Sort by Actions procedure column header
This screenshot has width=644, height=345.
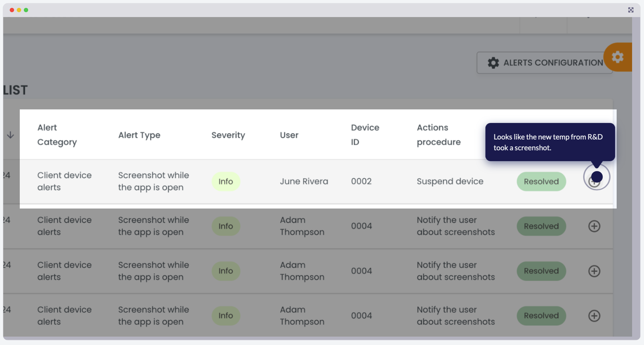(439, 135)
